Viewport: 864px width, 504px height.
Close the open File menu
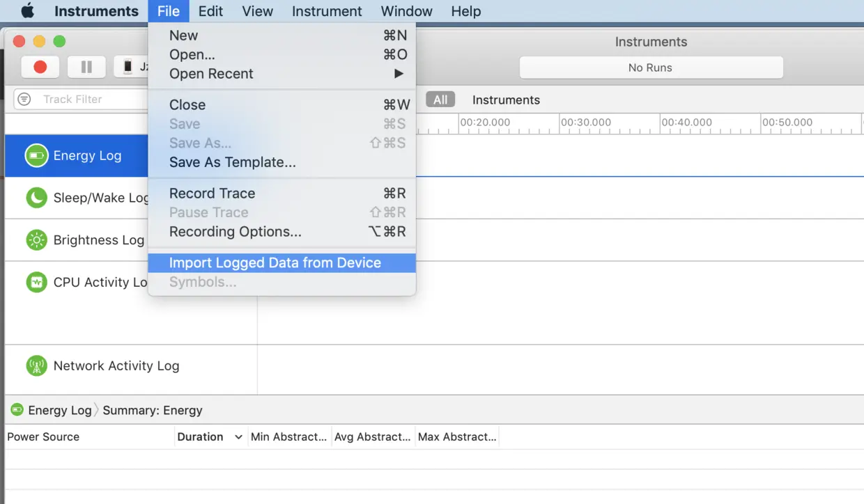pos(169,11)
